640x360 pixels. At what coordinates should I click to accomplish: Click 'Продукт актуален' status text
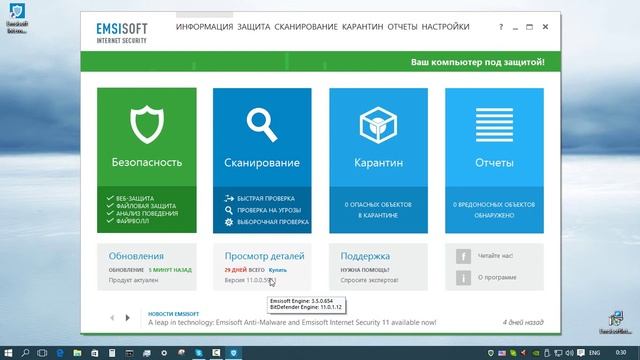[x=133, y=280]
